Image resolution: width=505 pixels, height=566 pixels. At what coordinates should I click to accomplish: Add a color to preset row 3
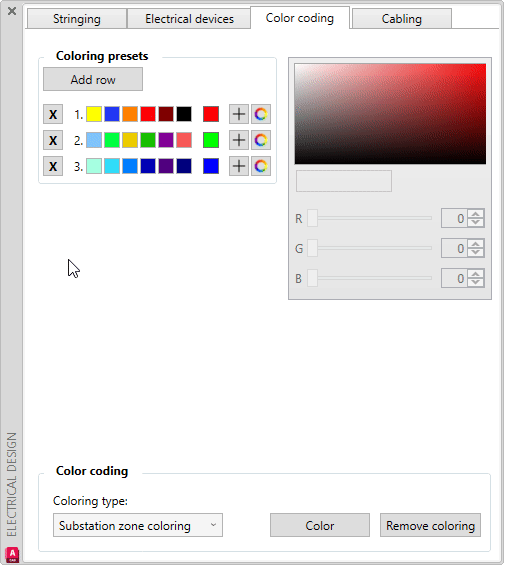point(239,166)
